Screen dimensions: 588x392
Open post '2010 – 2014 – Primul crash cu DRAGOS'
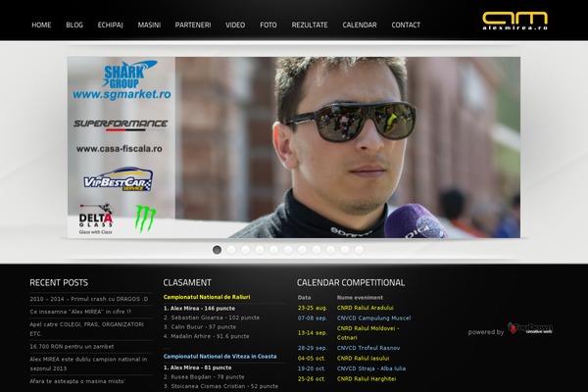(x=89, y=299)
